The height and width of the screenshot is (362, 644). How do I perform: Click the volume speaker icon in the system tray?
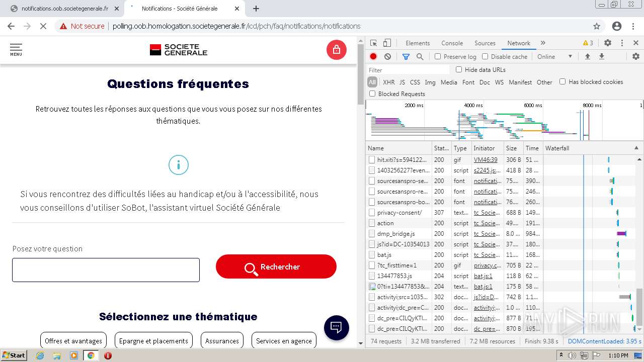pos(572,355)
